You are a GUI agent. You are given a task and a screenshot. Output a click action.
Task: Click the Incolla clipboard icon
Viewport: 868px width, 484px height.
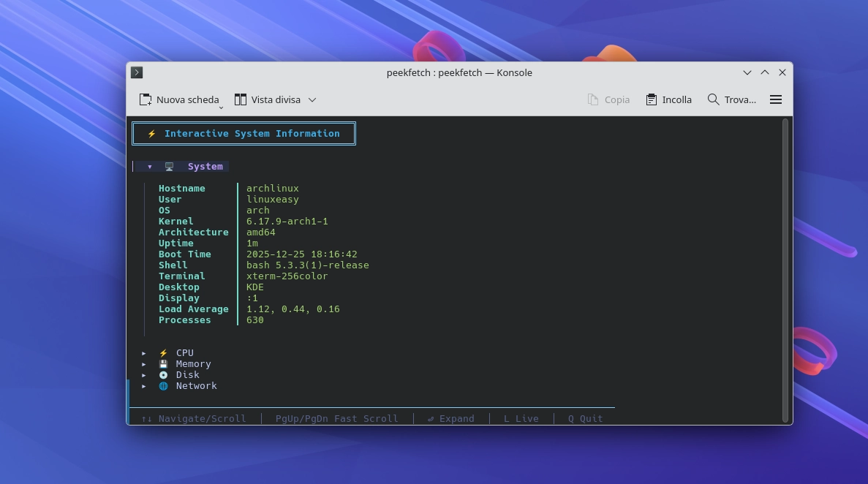click(650, 99)
